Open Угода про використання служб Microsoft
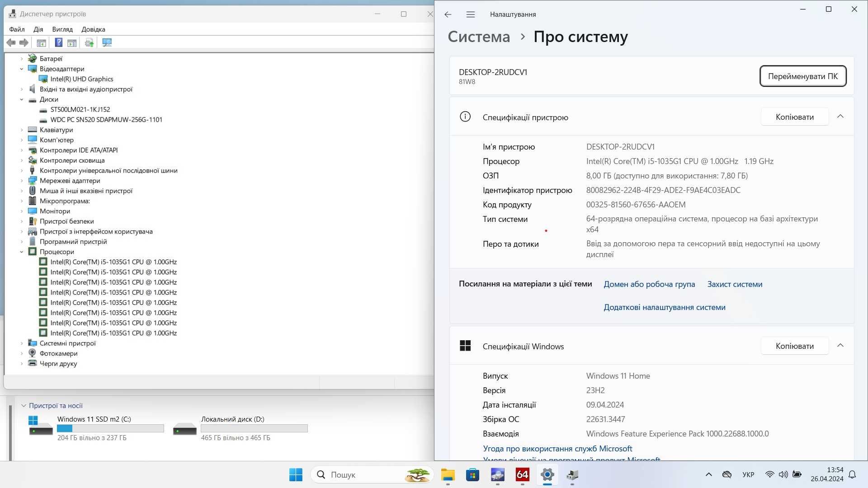This screenshot has width=868, height=488. [x=557, y=449]
